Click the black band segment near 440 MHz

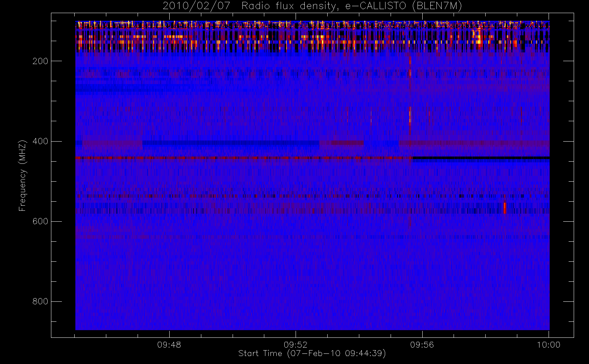[481, 158]
